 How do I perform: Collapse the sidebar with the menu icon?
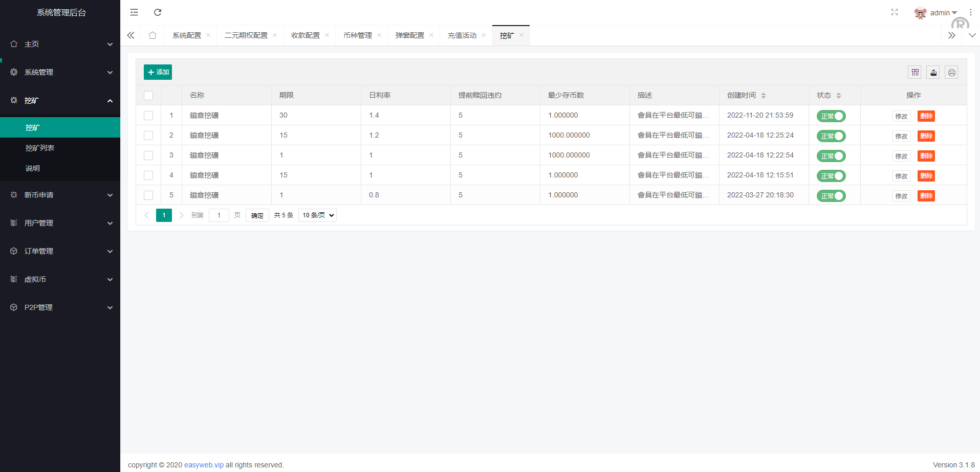tap(134, 12)
